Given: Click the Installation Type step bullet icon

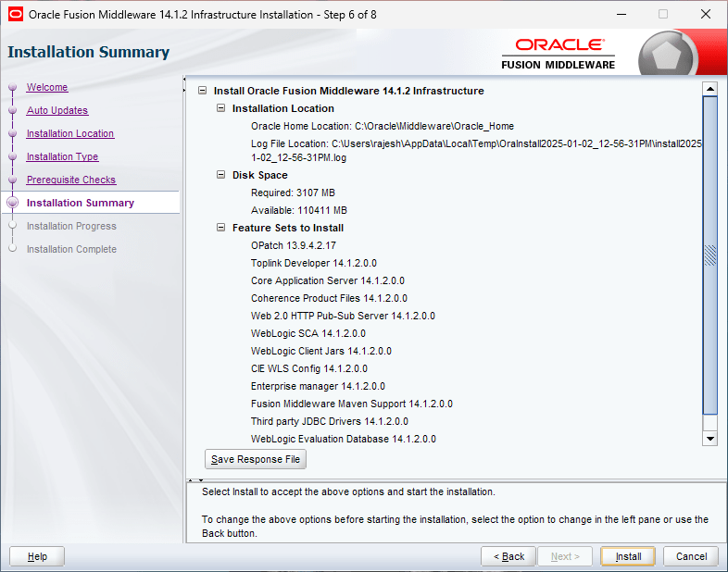Looking at the screenshot, I should [13, 156].
